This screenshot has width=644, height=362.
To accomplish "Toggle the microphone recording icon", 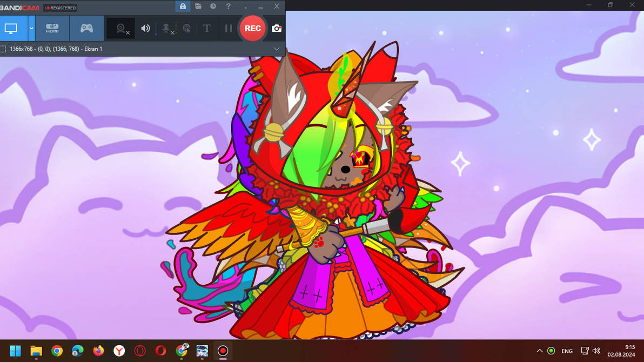I will pos(166,28).
